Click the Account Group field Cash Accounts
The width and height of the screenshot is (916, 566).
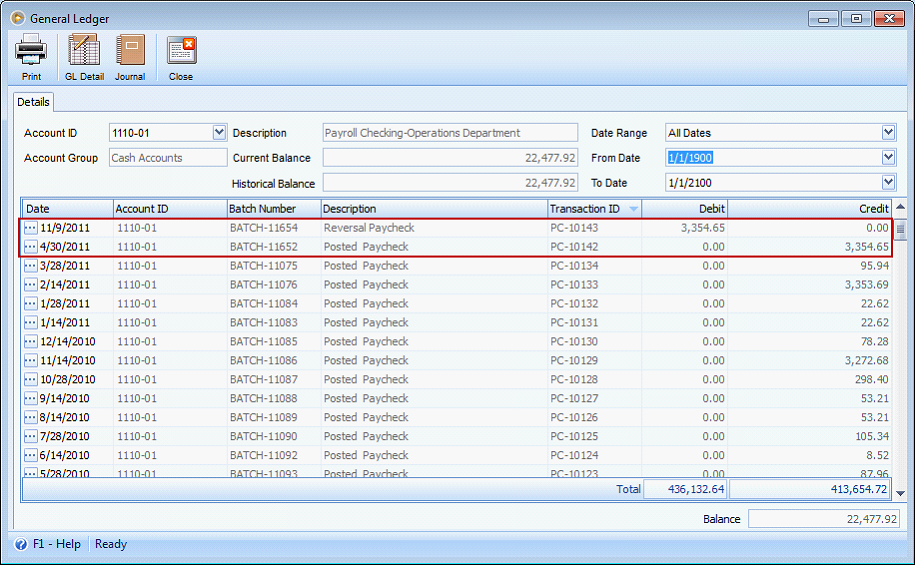tap(168, 158)
